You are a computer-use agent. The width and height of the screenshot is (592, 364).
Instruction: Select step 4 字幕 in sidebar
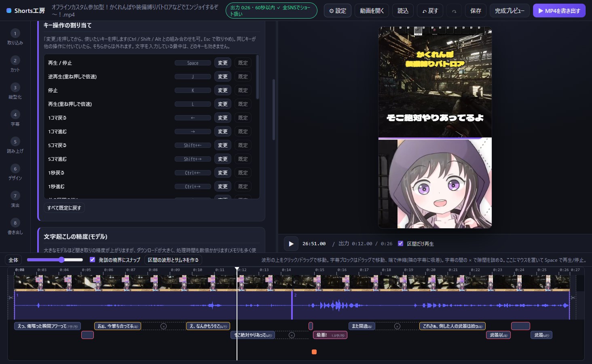15,118
